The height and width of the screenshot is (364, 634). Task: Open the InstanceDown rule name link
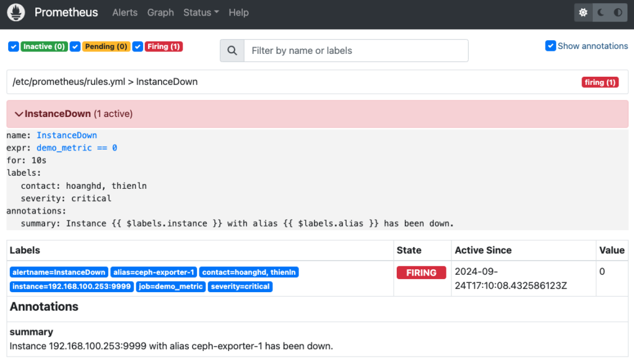click(x=67, y=135)
